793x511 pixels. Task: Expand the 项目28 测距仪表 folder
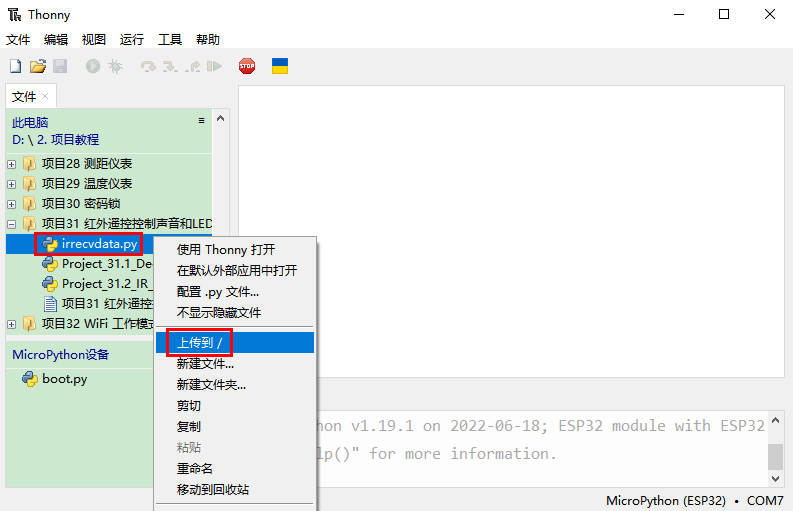point(12,163)
